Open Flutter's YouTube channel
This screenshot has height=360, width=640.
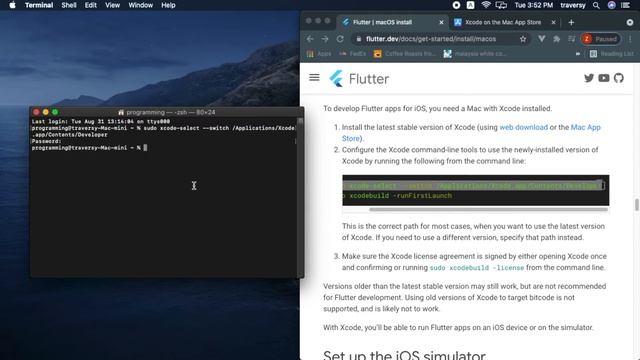604,78
